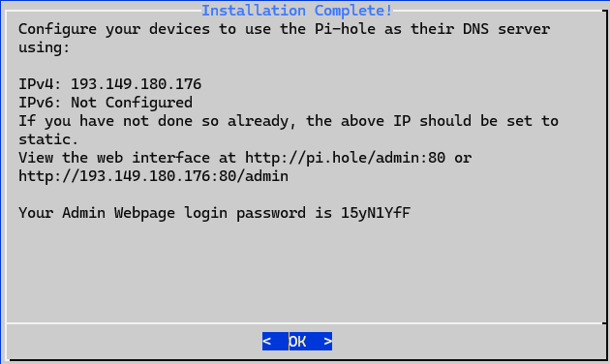Screen dimensions: 610x364
Task: Click the IPv4 address 193.149.180.176
Action: pos(136,84)
